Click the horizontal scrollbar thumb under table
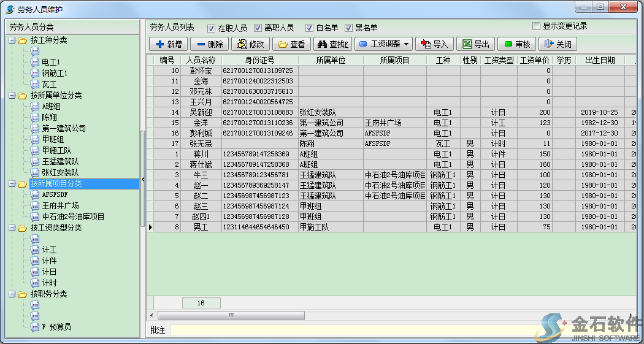The image size is (644, 344). click(231, 316)
